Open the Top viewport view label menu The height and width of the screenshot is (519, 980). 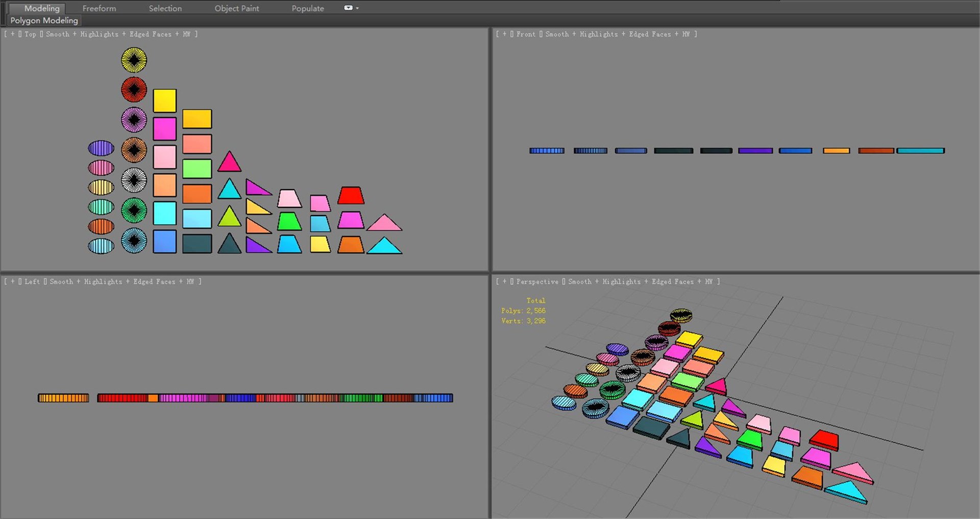coord(30,34)
